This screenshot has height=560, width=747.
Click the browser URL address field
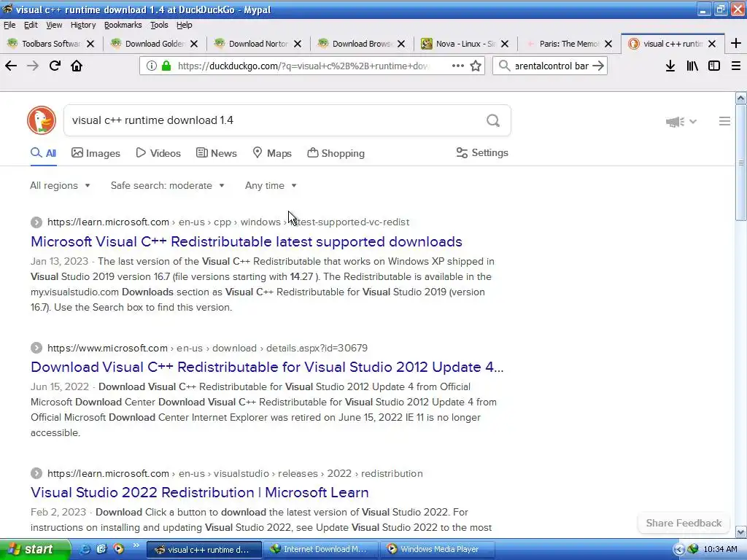tap(303, 66)
